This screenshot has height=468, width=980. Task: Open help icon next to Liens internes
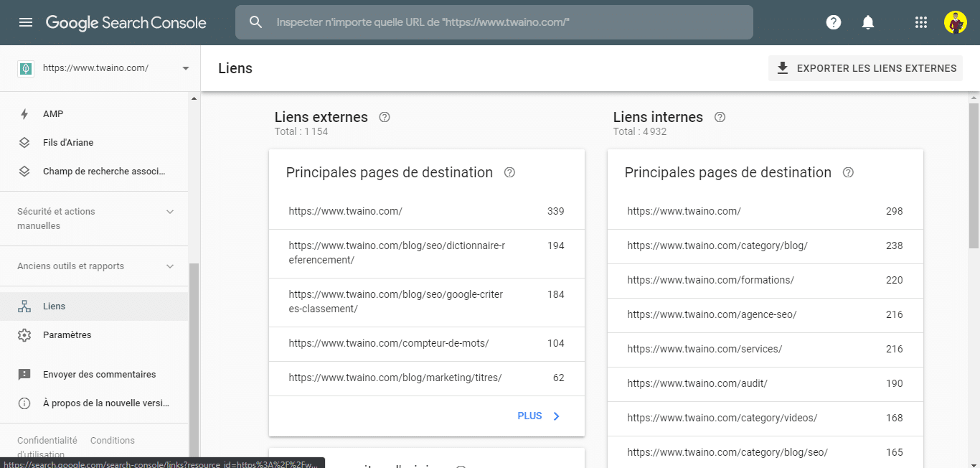point(720,117)
